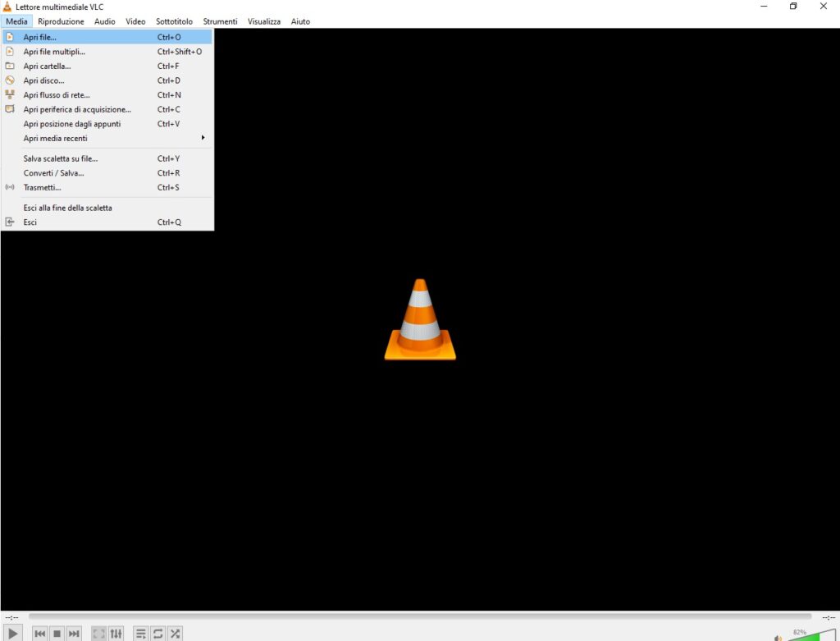The width and height of the screenshot is (840, 641).
Task: Click the VLC cone icon in the title bar
Action: (7, 7)
